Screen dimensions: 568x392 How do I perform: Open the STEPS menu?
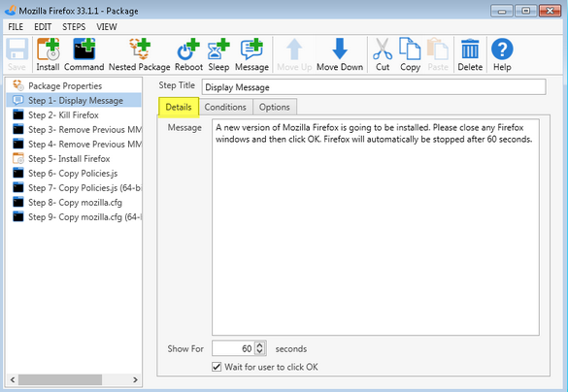coord(74,27)
